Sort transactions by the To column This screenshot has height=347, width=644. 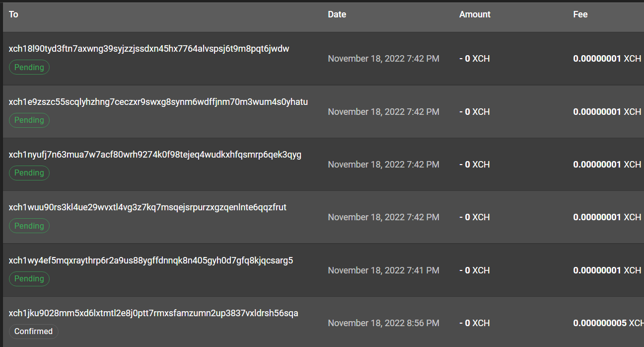[x=13, y=14]
